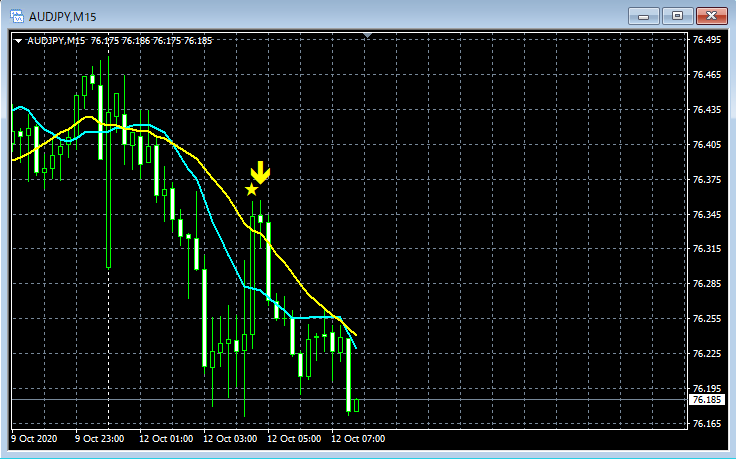Viewport: 736px width, 459px height.
Task: Click the AUDJPY,M15 window title text
Action: point(62,17)
